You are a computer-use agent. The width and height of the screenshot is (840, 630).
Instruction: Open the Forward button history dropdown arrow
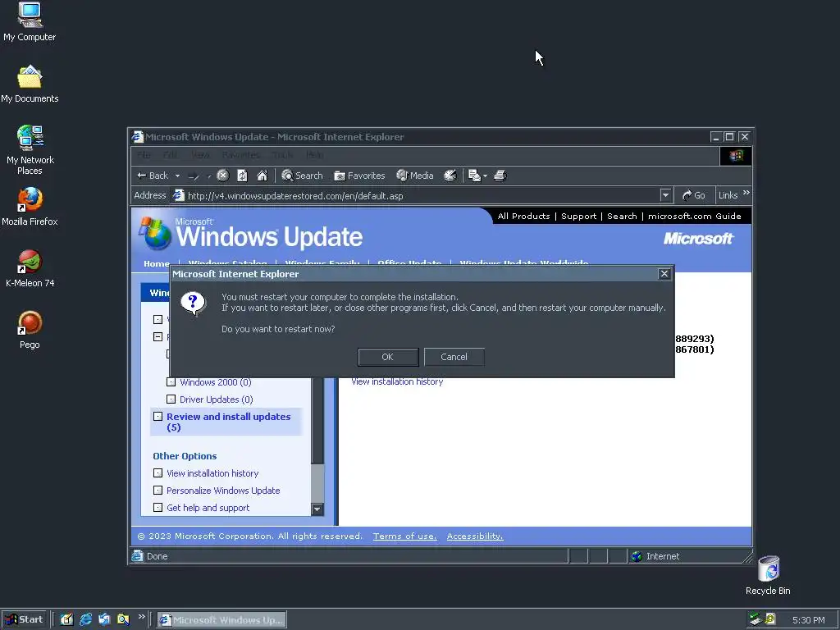[209, 176]
